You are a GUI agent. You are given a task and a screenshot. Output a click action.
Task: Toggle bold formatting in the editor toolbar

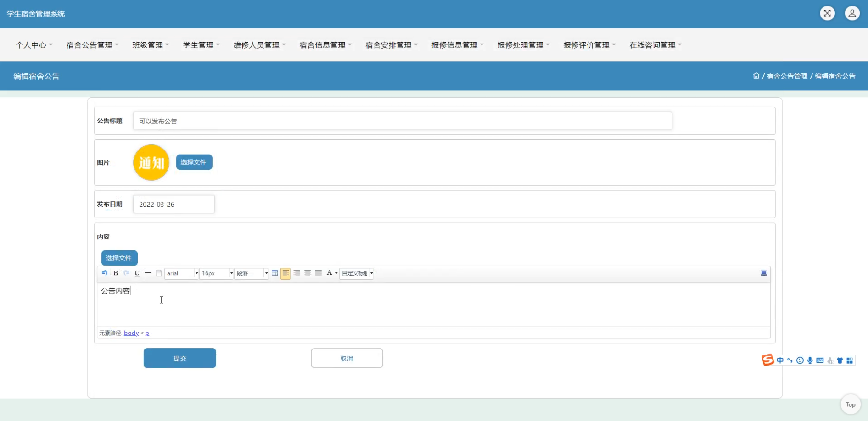(116, 273)
